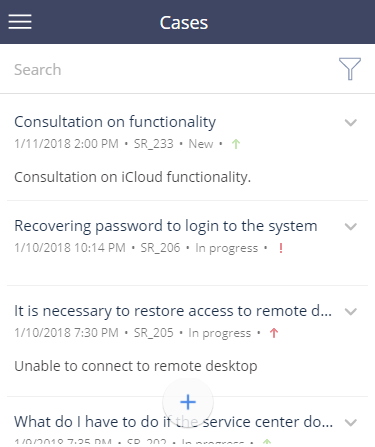Open the 'It is necessary to restore access' case

[173, 311]
